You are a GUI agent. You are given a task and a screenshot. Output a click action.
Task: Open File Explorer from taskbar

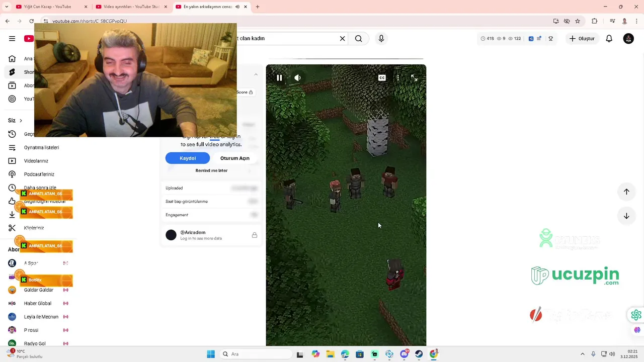click(330, 354)
